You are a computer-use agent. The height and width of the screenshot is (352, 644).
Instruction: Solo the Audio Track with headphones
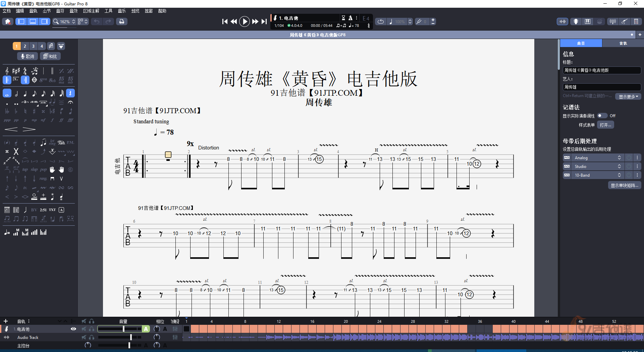click(x=92, y=337)
